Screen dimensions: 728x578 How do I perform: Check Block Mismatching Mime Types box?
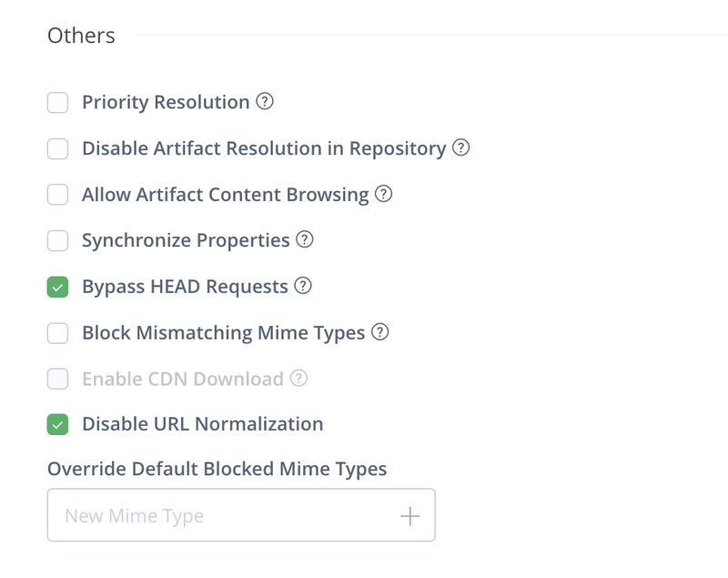point(58,333)
